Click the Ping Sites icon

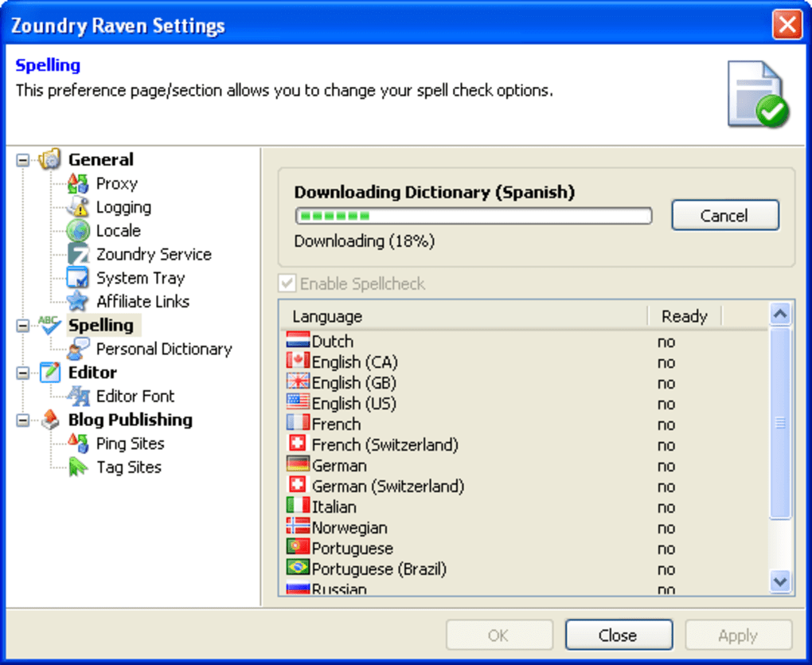78,444
